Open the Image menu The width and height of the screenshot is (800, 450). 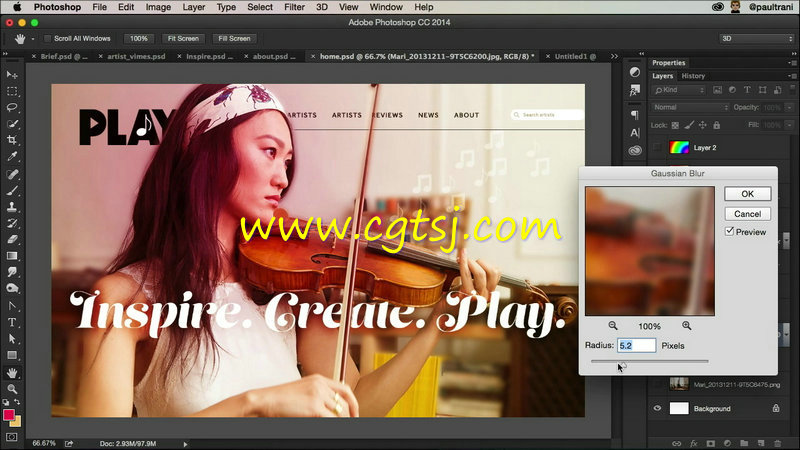pos(158,7)
